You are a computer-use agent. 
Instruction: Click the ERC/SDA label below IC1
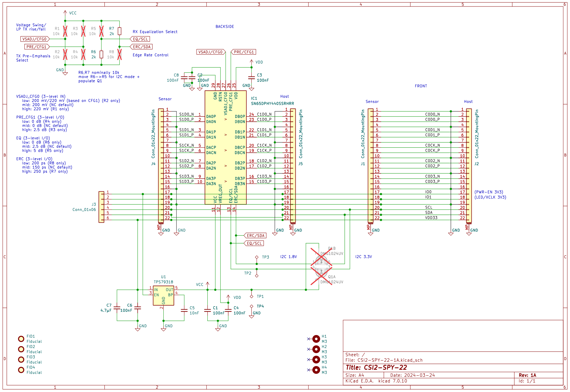coord(255,236)
